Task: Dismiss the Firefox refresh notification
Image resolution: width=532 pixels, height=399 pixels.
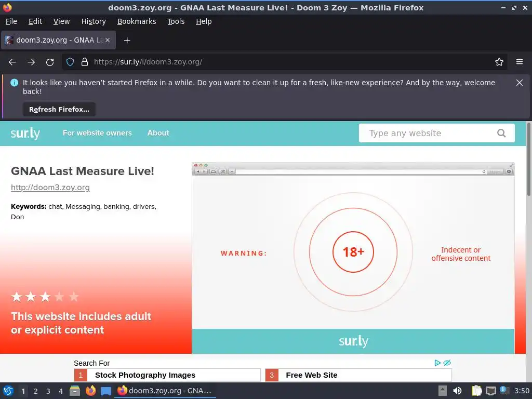Action: tap(520, 83)
